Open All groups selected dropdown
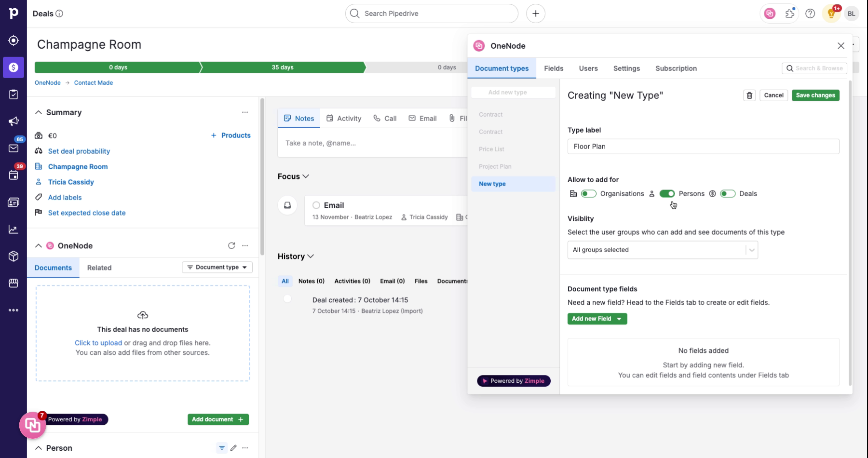The image size is (868, 458). 663,250
